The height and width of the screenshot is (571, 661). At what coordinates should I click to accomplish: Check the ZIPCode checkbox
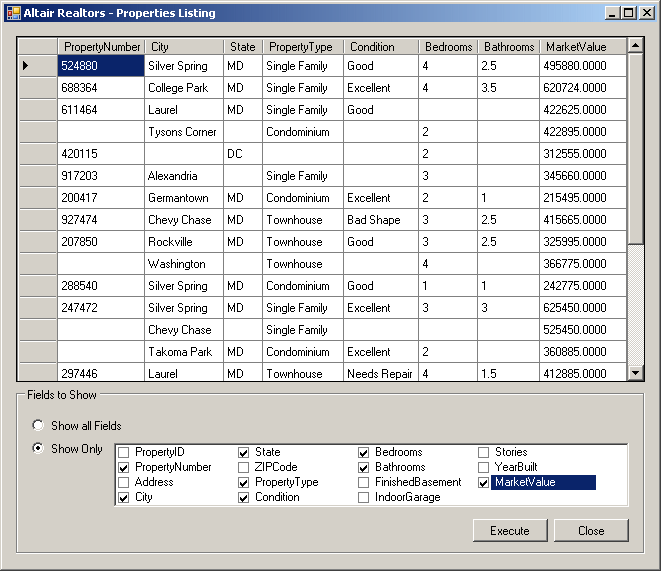point(243,467)
